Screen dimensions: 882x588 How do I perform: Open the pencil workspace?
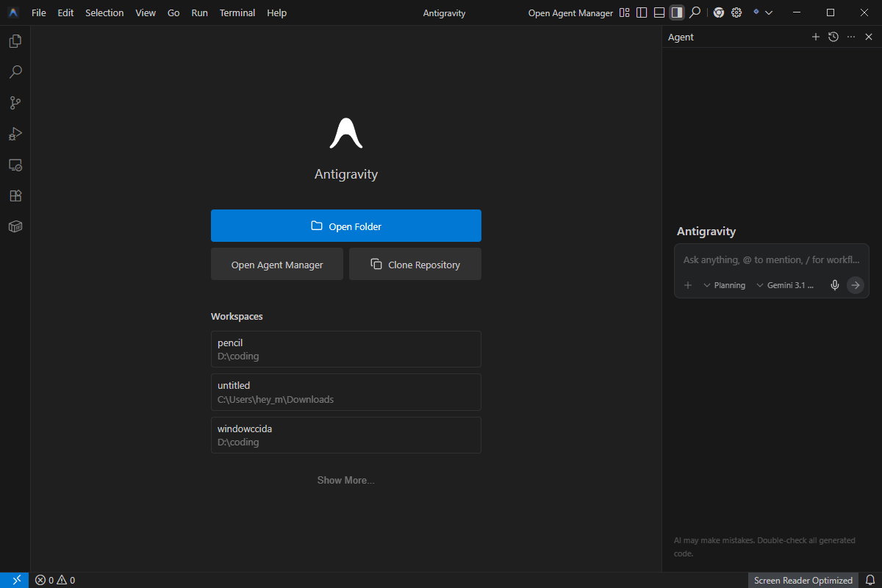(346, 349)
